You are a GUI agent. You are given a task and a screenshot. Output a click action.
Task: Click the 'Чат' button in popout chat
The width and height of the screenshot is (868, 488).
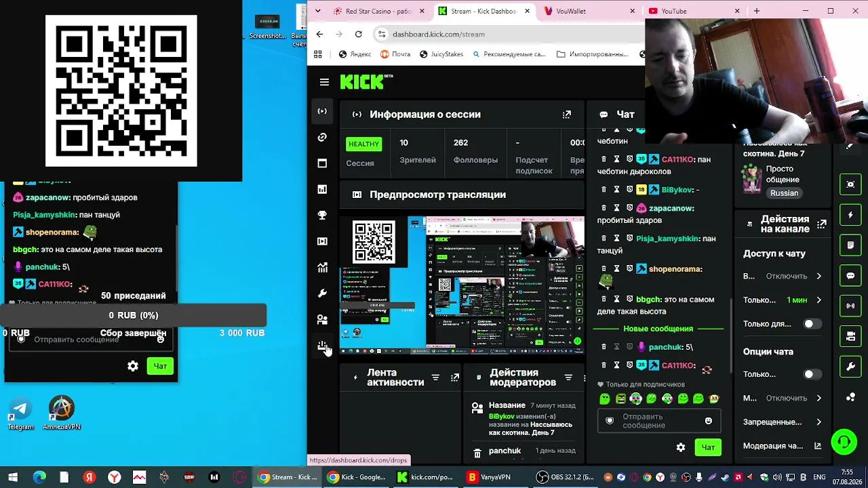tap(160, 366)
